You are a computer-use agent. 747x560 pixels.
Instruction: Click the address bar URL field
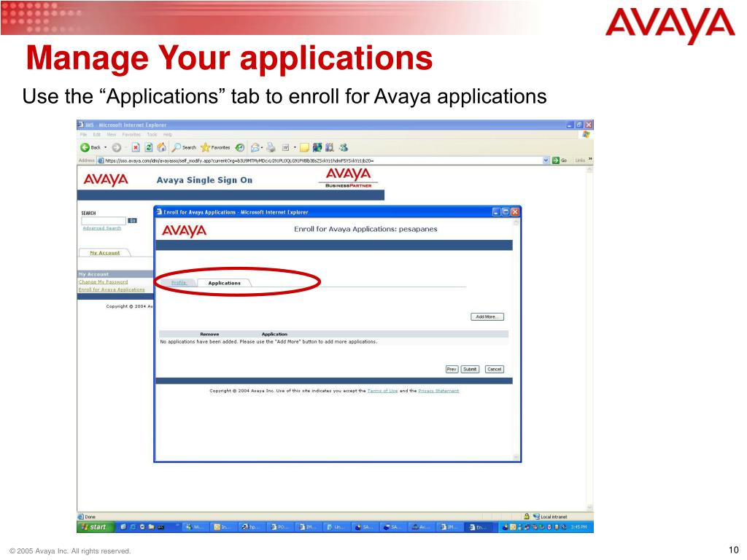click(x=323, y=160)
